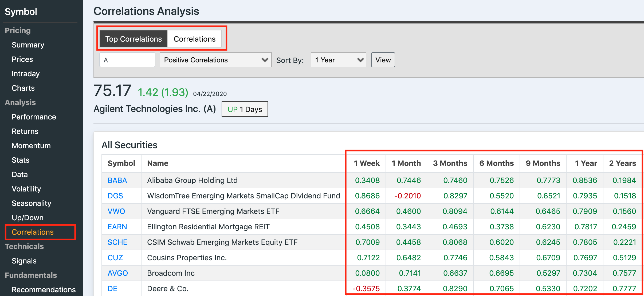
Task: Click the Symbol column header
Action: click(121, 163)
